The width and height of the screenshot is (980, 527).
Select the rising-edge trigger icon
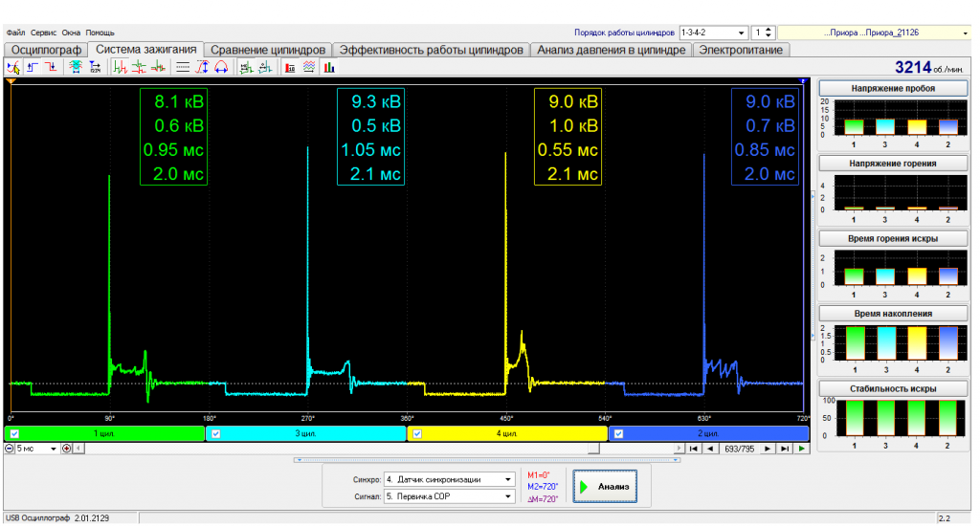[x=33, y=67]
